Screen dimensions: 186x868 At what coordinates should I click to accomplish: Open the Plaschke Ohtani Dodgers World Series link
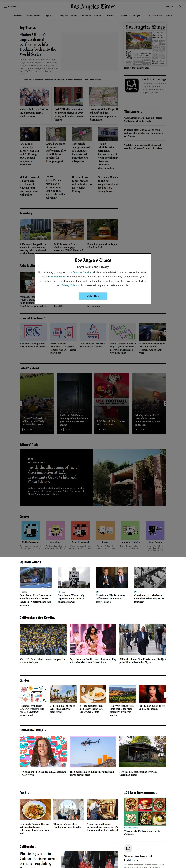[x=61, y=80]
